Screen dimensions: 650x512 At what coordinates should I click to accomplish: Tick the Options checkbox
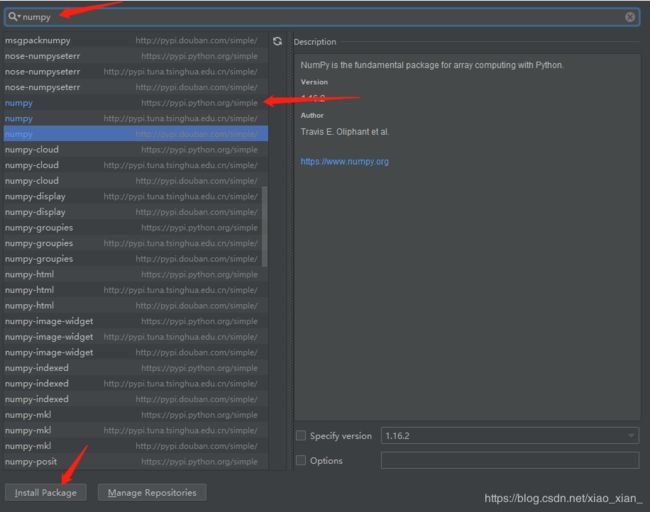tap(301, 460)
